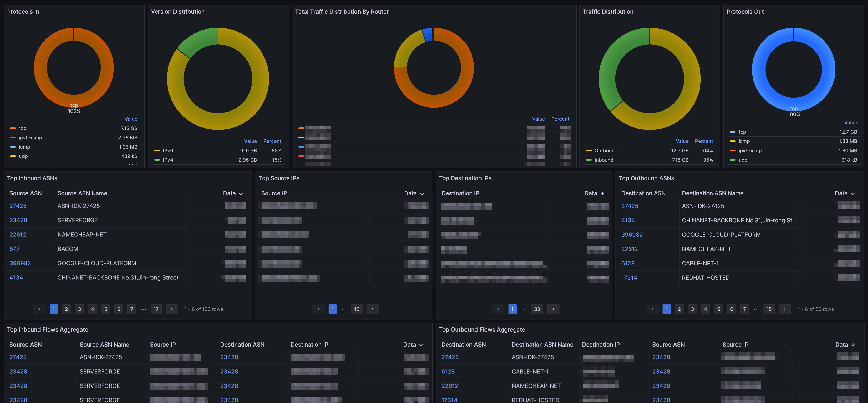Click Data sort arrow in Top Destination IPs
Viewport: 868px width, 403px height.
(x=602, y=193)
